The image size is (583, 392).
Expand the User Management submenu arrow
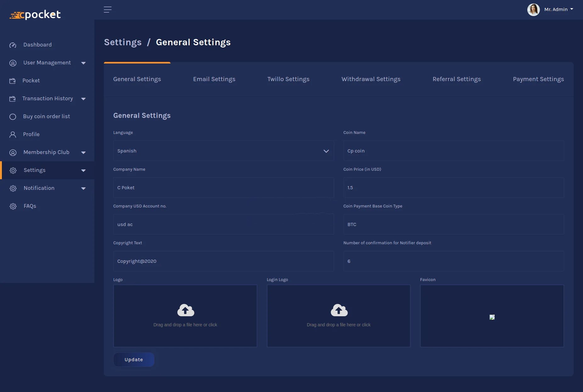point(83,63)
